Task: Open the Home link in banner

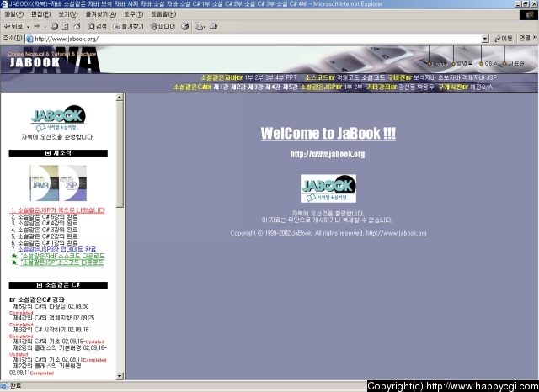Action: [x=438, y=63]
